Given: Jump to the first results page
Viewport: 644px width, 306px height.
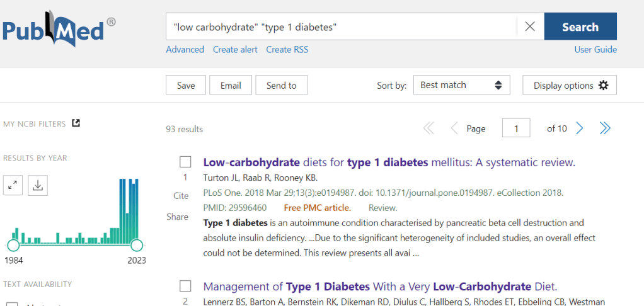Looking at the screenshot, I should pos(428,128).
